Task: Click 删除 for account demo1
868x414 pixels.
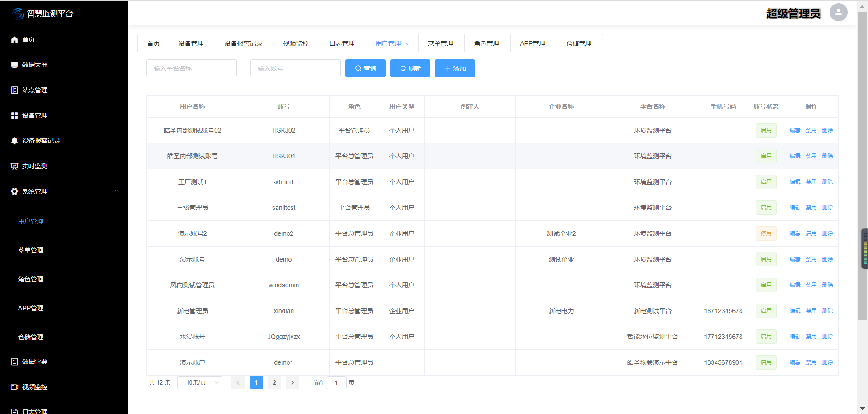Action: pyautogui.click(x=827, y=362)
